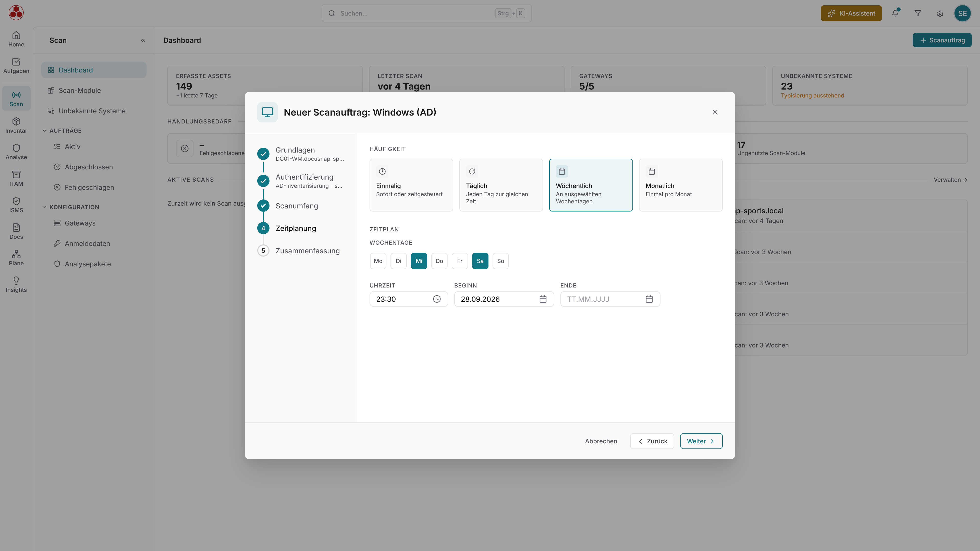Click Abbrechen to cancel
Screen dimensions: 980x551
pyautogui.click(x=601, y=441)
